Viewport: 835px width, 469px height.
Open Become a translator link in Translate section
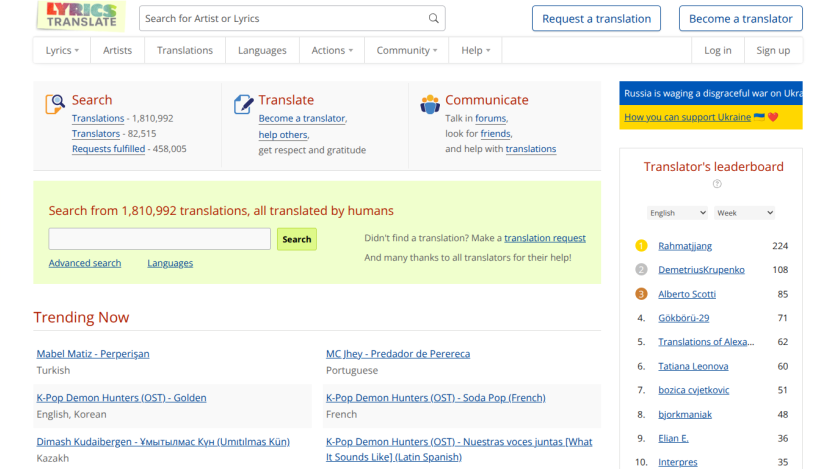(x=302, y=118)
